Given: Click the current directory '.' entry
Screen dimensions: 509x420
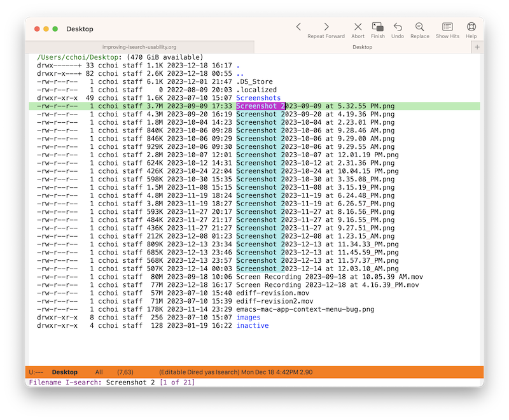Looking at the screenshot, I should 238,66.
